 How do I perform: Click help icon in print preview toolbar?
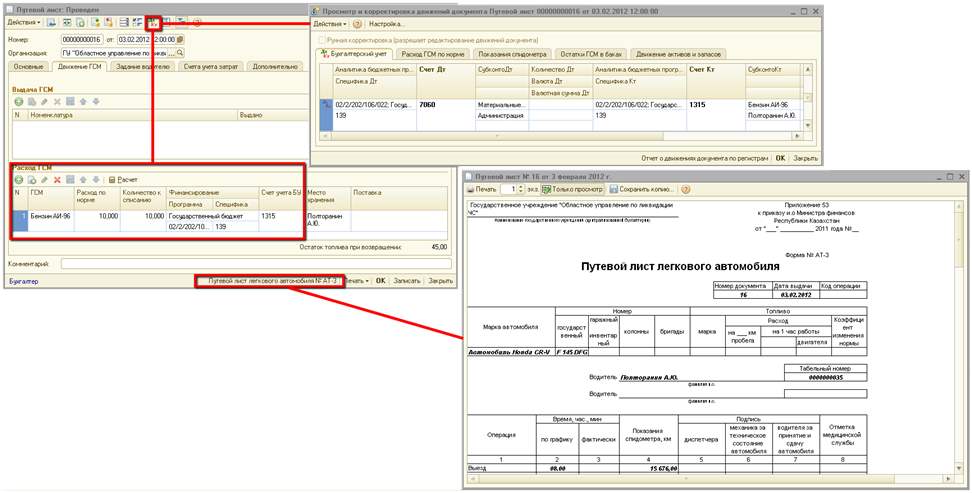coord(686,189)
